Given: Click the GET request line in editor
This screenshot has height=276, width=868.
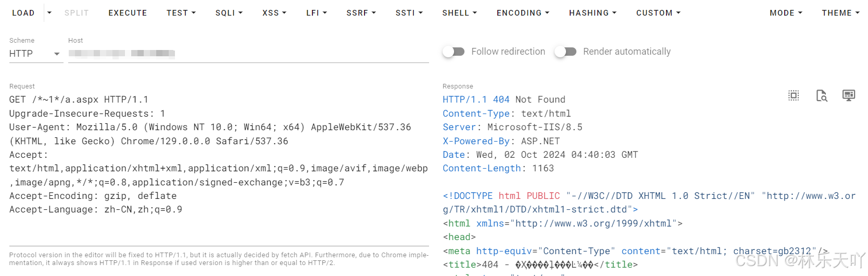Looking at the screenshot, I should click(79, 99).
